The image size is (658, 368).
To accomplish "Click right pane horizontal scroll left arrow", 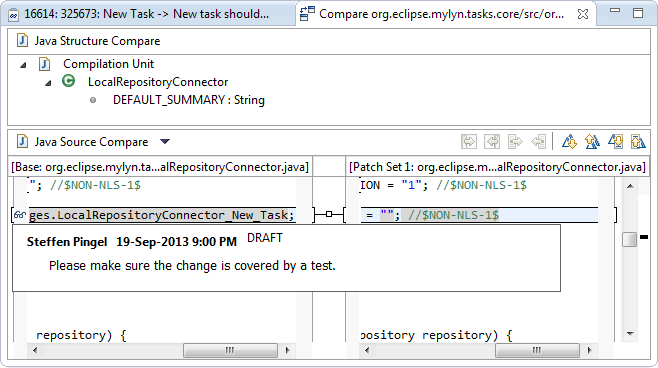I will [367, 350].
